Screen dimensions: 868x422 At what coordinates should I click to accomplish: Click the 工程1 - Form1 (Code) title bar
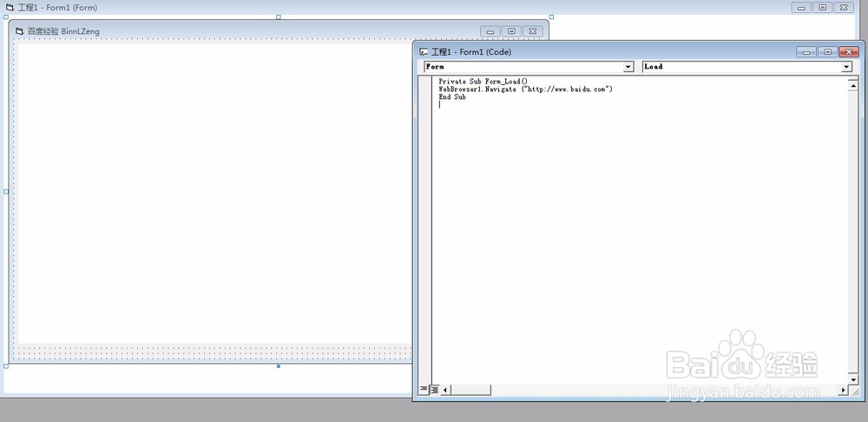(x=639, y=52)
